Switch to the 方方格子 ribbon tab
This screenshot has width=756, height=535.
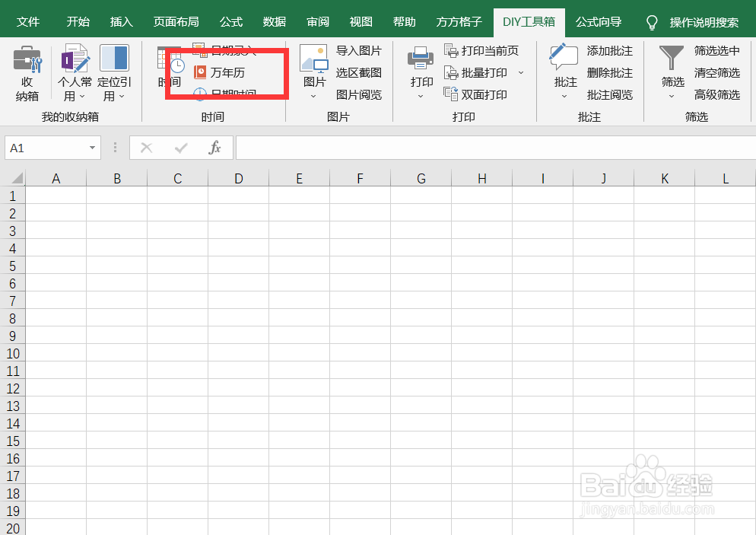tap(458, 22)
